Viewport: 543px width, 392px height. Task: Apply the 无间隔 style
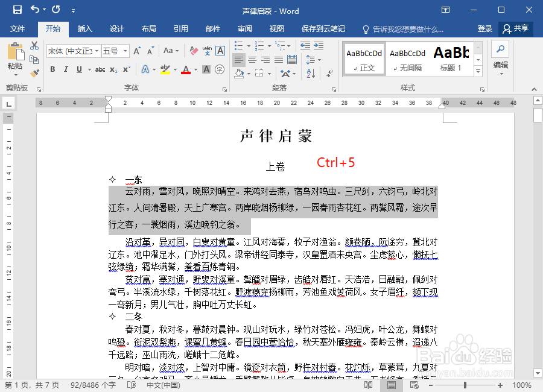[407, 59]
